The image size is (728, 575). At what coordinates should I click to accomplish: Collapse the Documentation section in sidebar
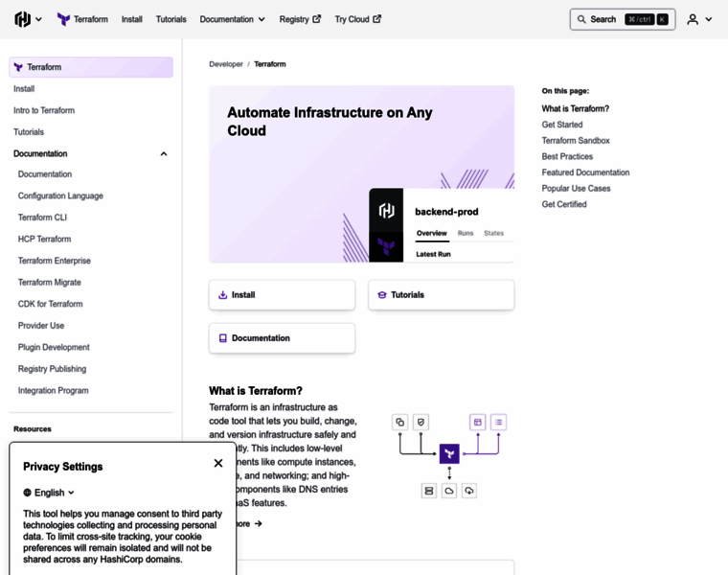[x=164, y=153]
